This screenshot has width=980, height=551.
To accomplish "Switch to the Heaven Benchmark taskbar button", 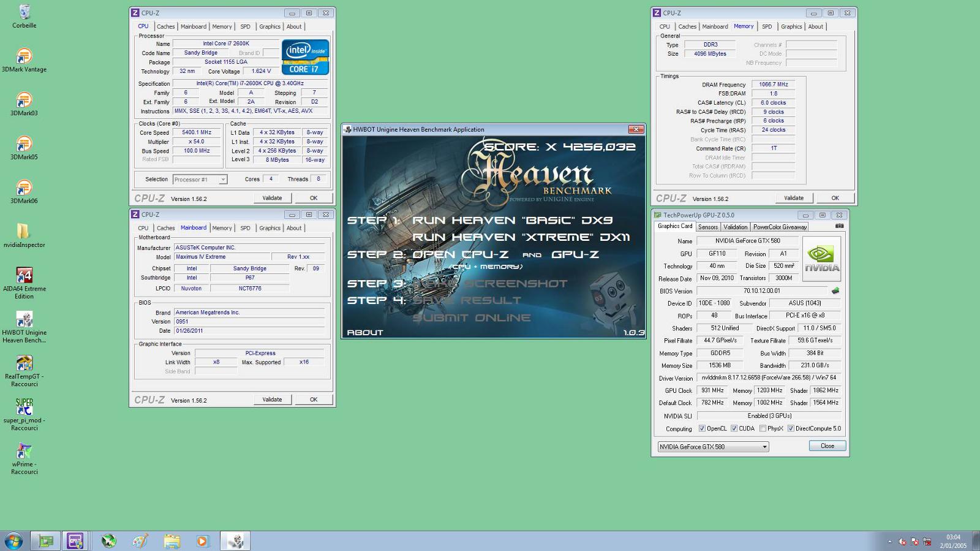I will 235,541.
